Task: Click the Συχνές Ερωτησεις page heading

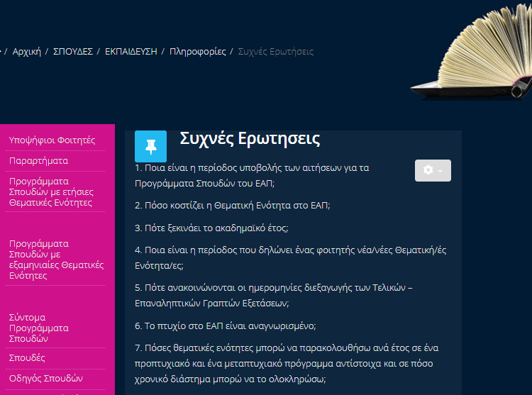Action: 250,139
